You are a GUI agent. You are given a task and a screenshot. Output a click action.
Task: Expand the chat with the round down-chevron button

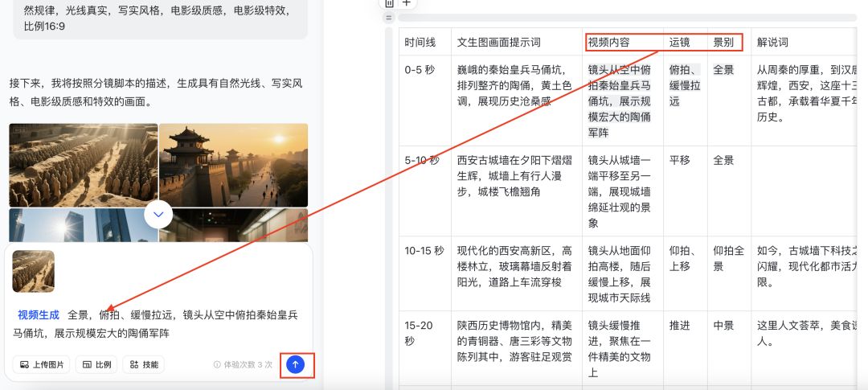coord(158,215)
